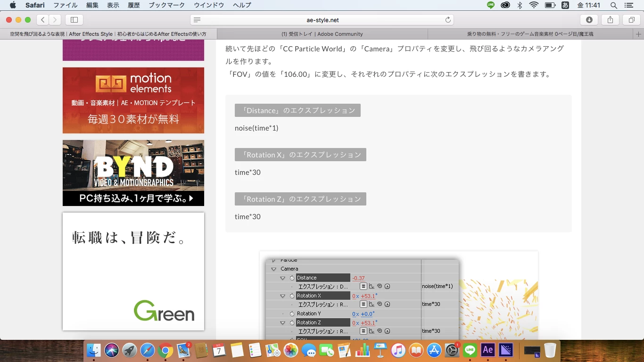This screenshot has width=644, height=362.
Task: Open the motion elements ad banner
Action: point(133,100)
